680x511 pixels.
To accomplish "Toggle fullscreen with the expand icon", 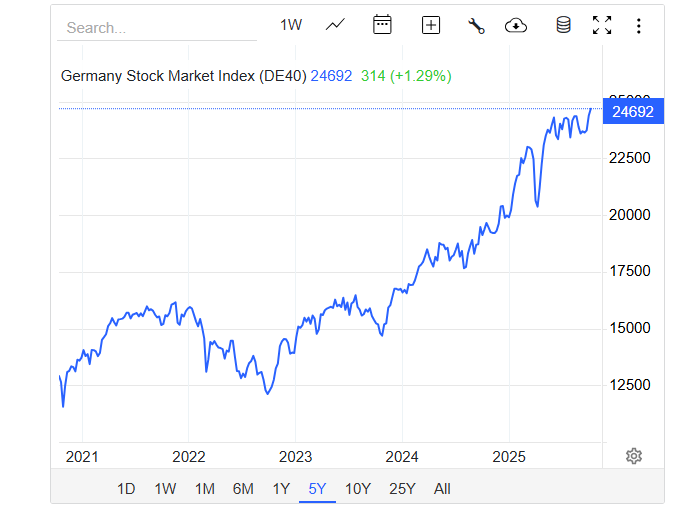I will click(x=601, y=25).
